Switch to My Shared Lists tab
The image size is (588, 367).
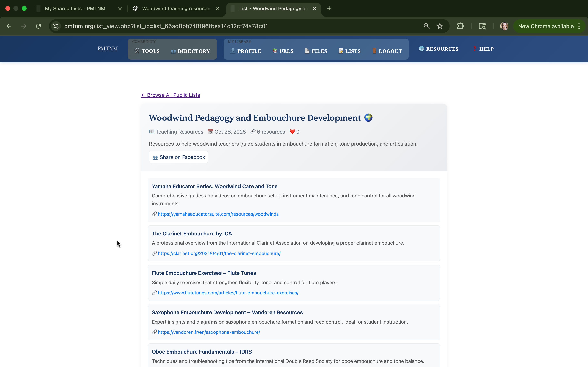click(75, 9)
